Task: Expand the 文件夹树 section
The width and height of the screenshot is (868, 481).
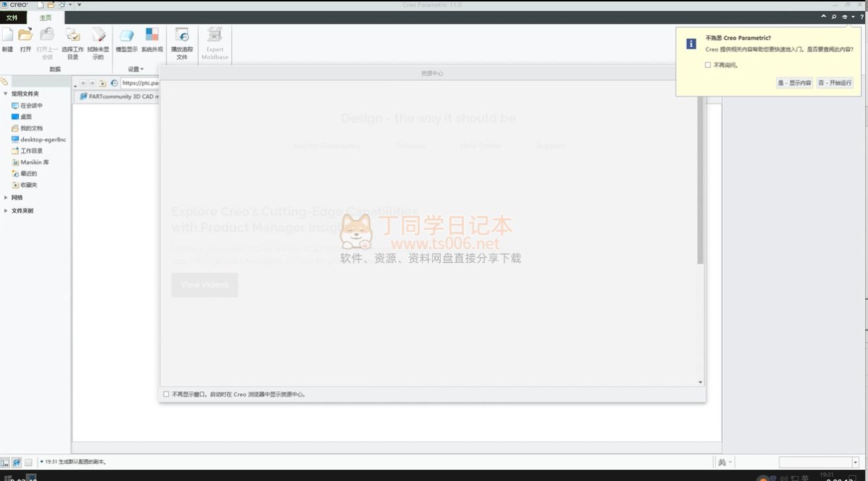Action: (x=6, y=211)
